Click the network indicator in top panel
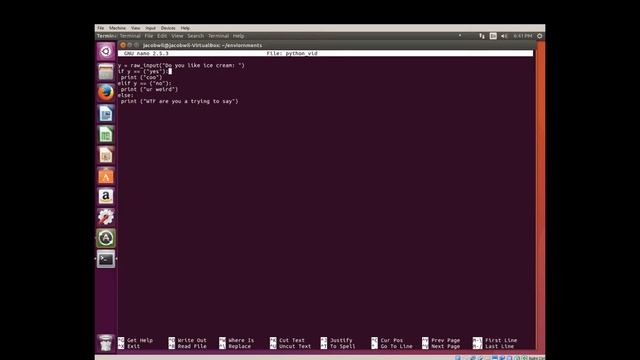The image size is (640, 360). tap(482, 36)
